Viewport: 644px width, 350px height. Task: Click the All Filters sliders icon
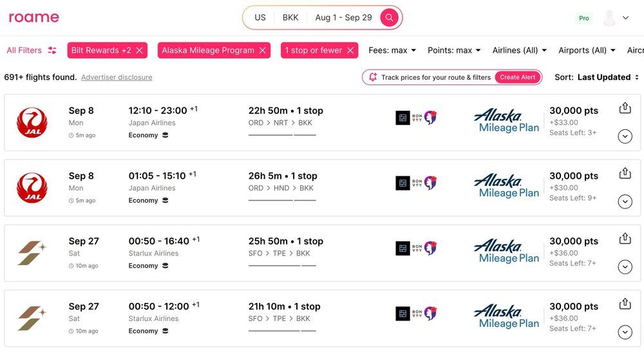tap(52, 50)
